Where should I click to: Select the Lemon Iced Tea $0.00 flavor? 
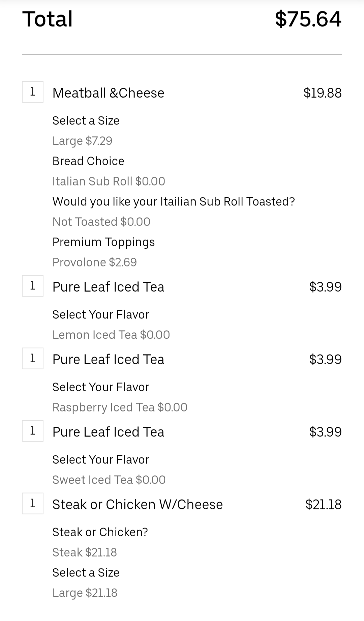pos(111,335)
